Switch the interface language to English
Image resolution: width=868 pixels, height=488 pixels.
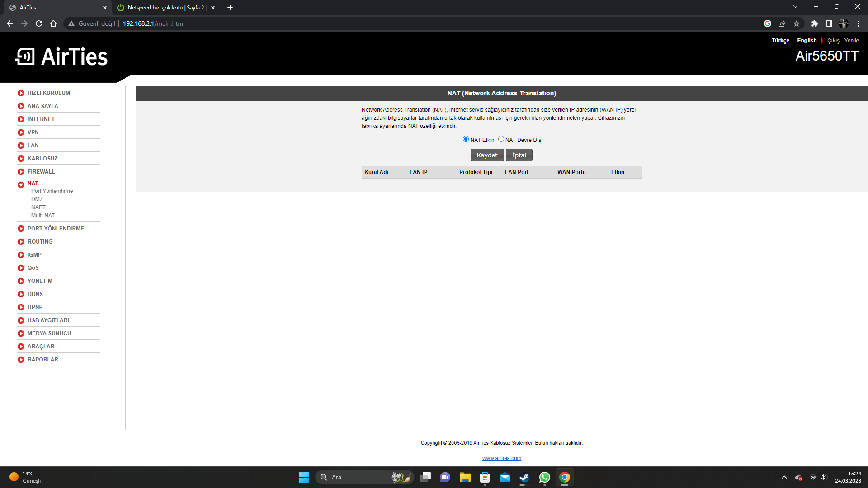pos(807,41)
